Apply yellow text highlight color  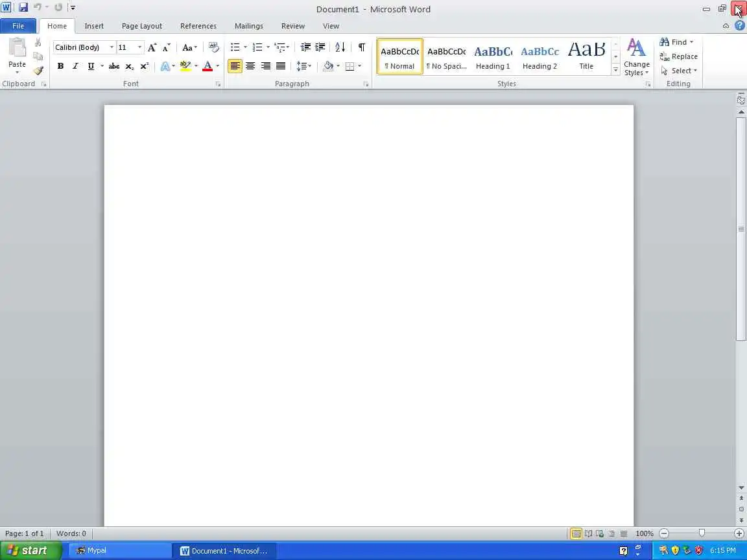coord(185,66)
